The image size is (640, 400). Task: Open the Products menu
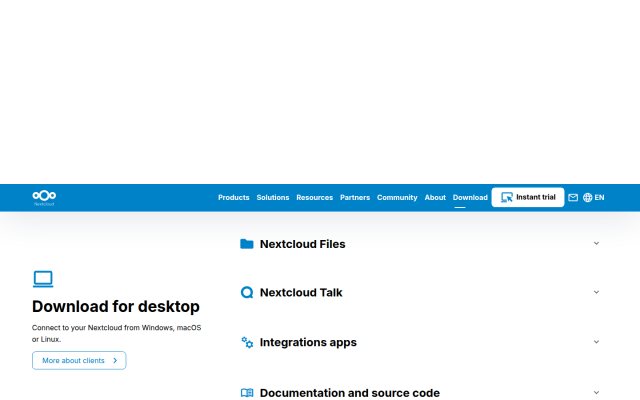[x=233, y=198]
